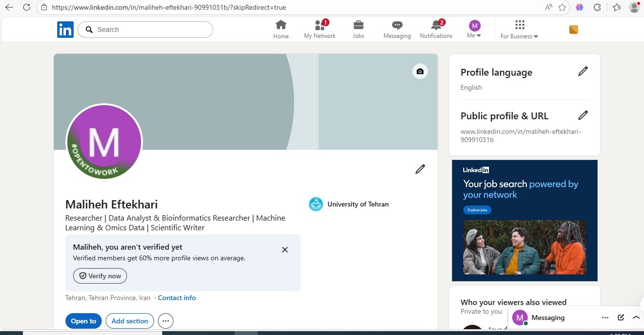644x335 pixels.
Task: Collapse the Messaging panel chevron
Action: coord(636,318)
